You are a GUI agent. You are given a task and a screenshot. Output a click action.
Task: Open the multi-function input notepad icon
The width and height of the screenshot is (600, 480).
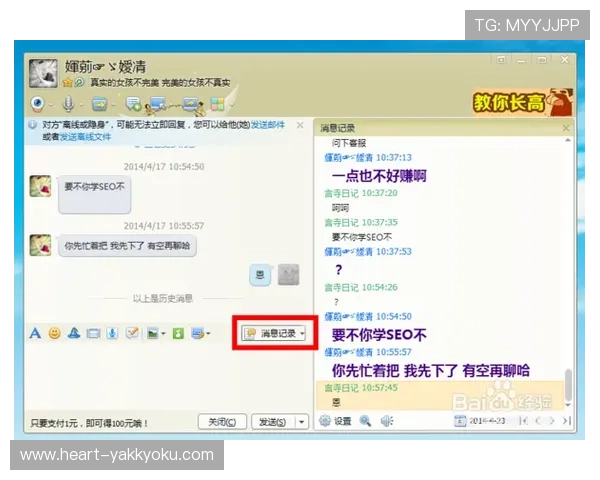132,333
